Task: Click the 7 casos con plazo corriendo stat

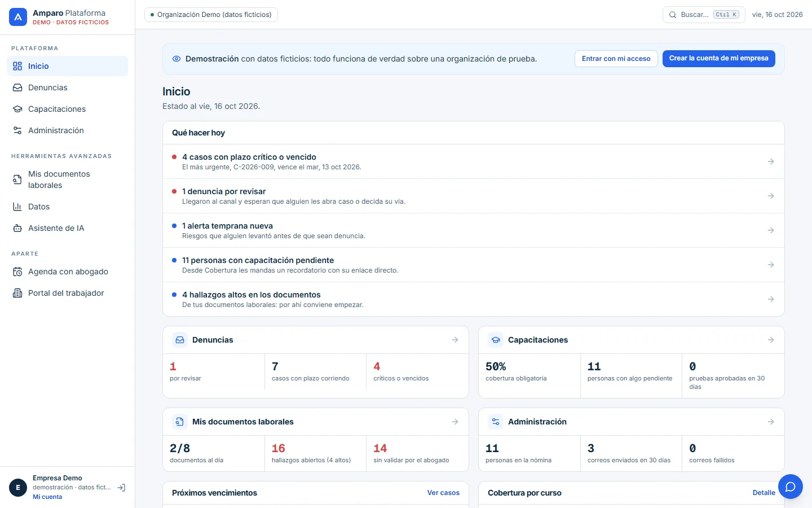Action: 315,372
